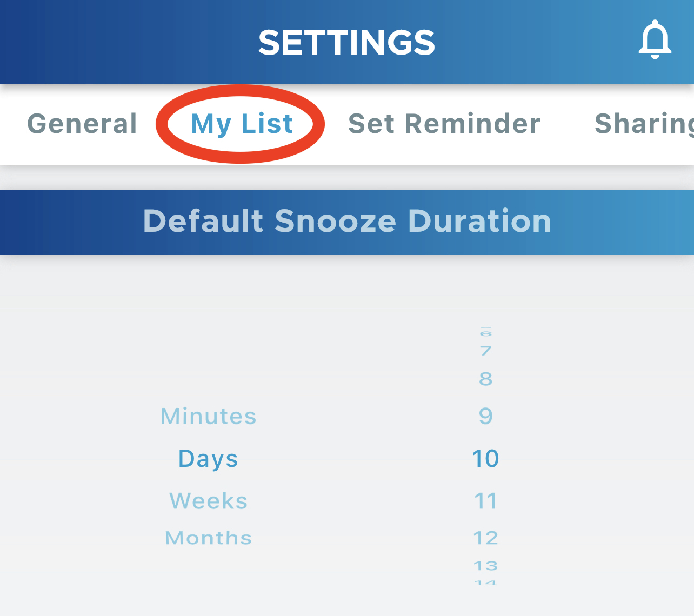Pick 8 from the number wheel
Viewport: 694px width, 616px height.
(485, 378)
